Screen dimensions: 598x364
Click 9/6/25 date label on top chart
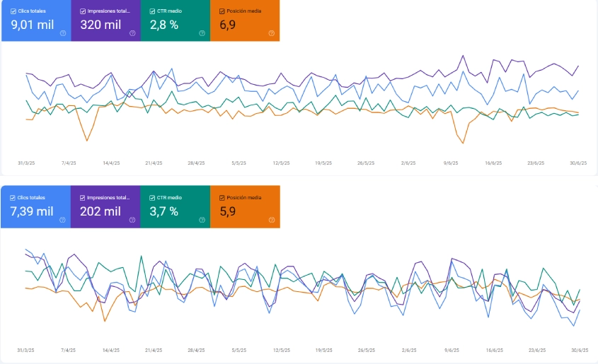click(451, 163)
